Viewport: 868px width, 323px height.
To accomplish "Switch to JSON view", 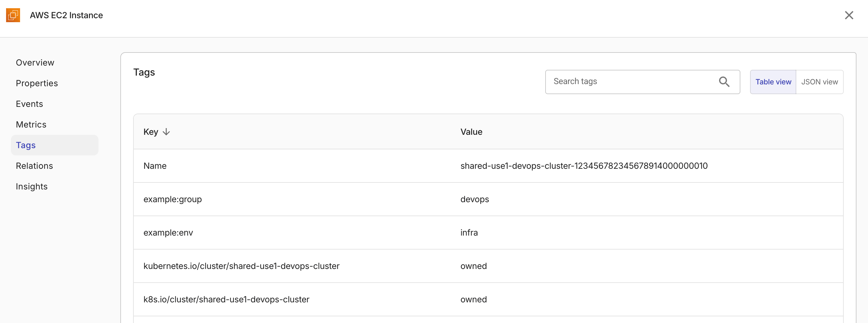I will (x=819, y=82).
